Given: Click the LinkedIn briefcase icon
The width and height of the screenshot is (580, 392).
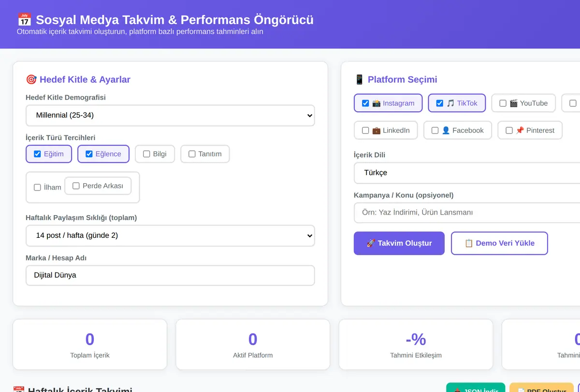Looking at the screenshot, I should click(x=377, y=130).
